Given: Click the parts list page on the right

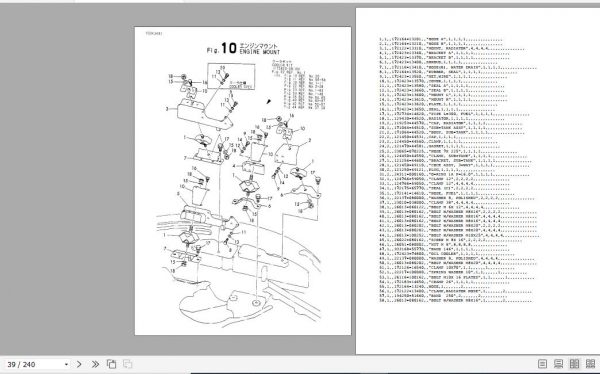Looking at the screenshot, I should 478,181.
